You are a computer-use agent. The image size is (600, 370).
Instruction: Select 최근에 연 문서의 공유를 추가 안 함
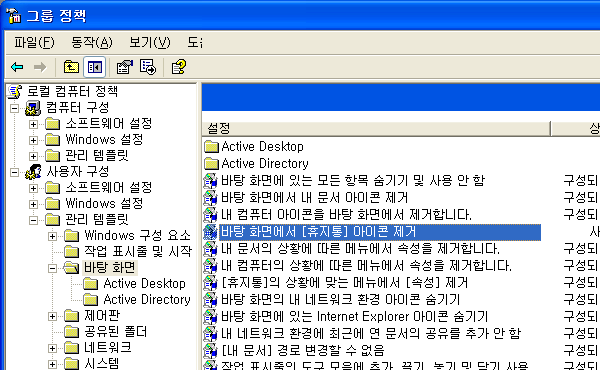tap(371, 333)
